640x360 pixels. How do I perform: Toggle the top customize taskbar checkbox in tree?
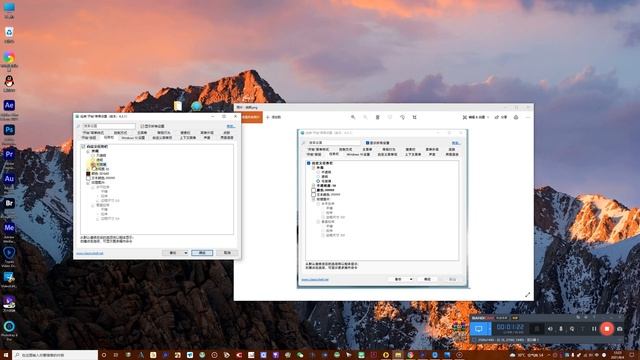click(x=83, y=146)
